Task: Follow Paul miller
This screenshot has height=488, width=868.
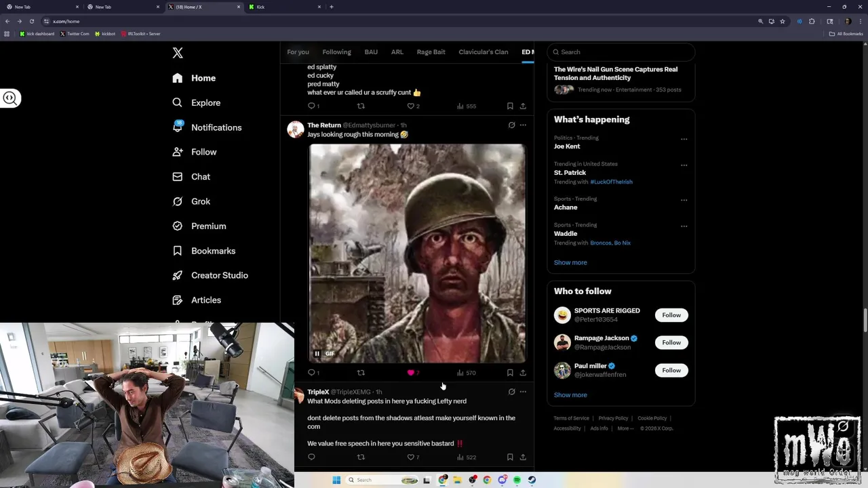Action: 671,370
